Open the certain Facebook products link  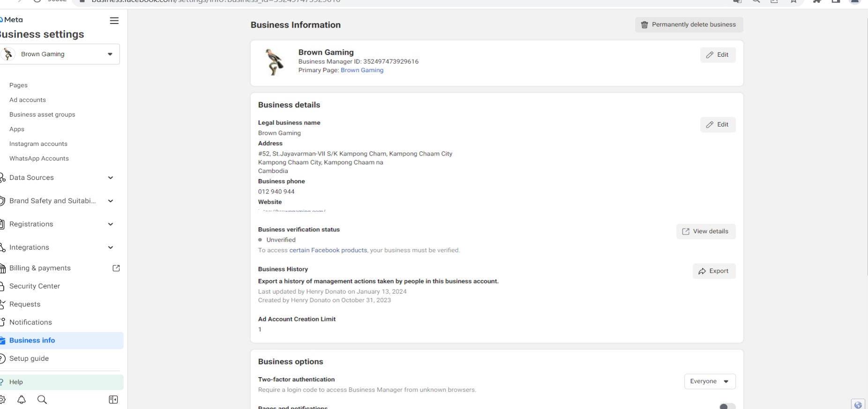click(328, 250)
